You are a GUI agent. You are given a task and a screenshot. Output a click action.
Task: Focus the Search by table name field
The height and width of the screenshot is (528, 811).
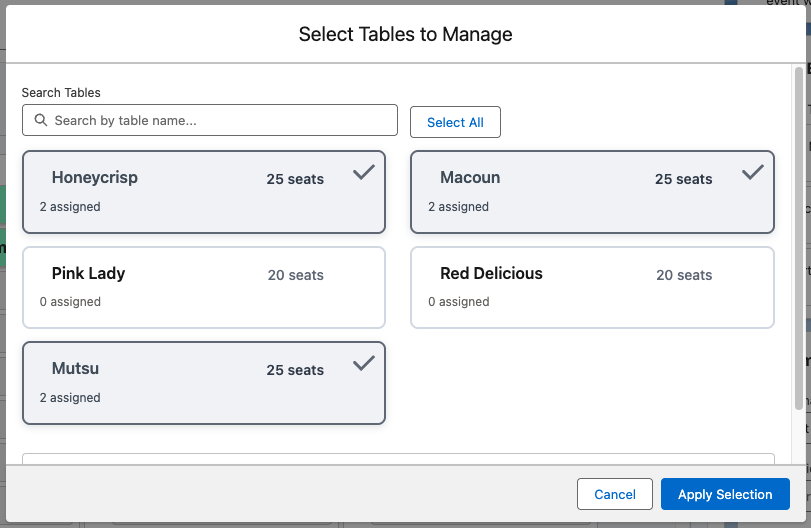point(220,120)
